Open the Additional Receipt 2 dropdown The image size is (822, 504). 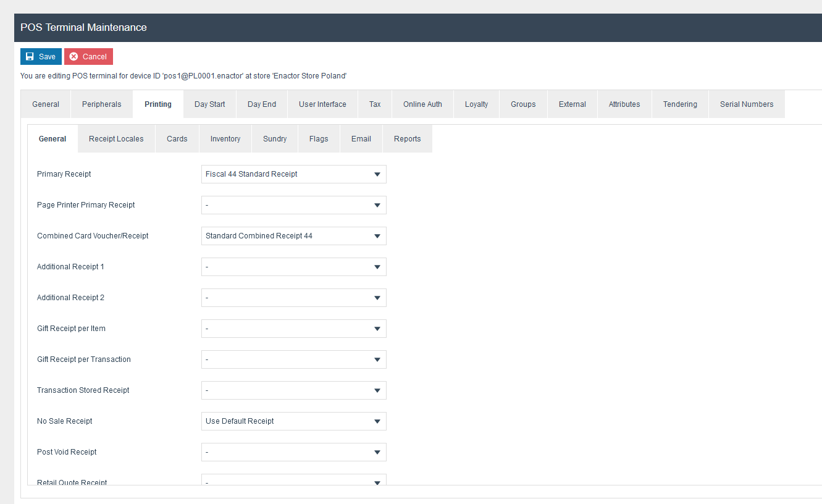point(293,298)
